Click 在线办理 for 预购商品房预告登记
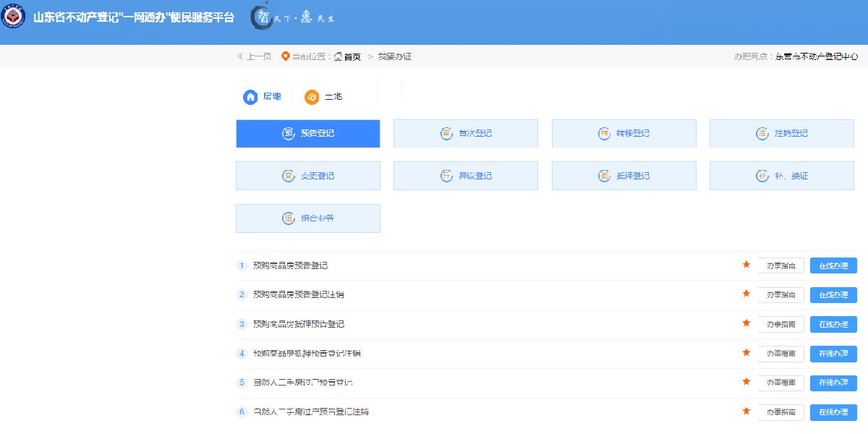The width and height of the screenshot is (868, 434). 833,265
